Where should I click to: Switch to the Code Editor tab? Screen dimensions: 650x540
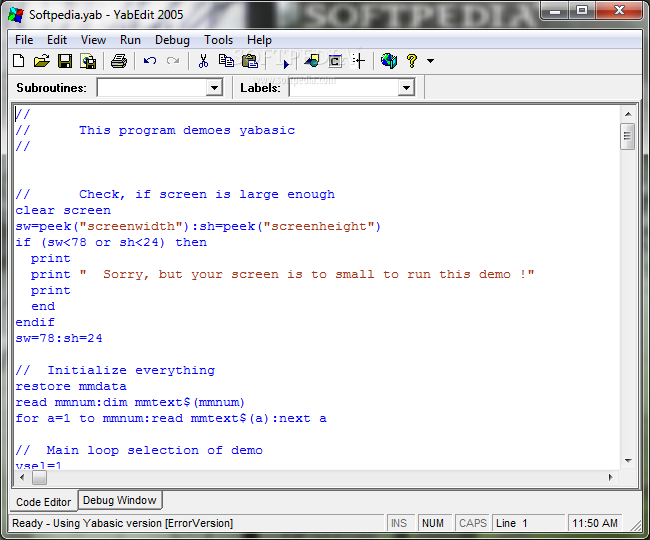click(44, 502)
